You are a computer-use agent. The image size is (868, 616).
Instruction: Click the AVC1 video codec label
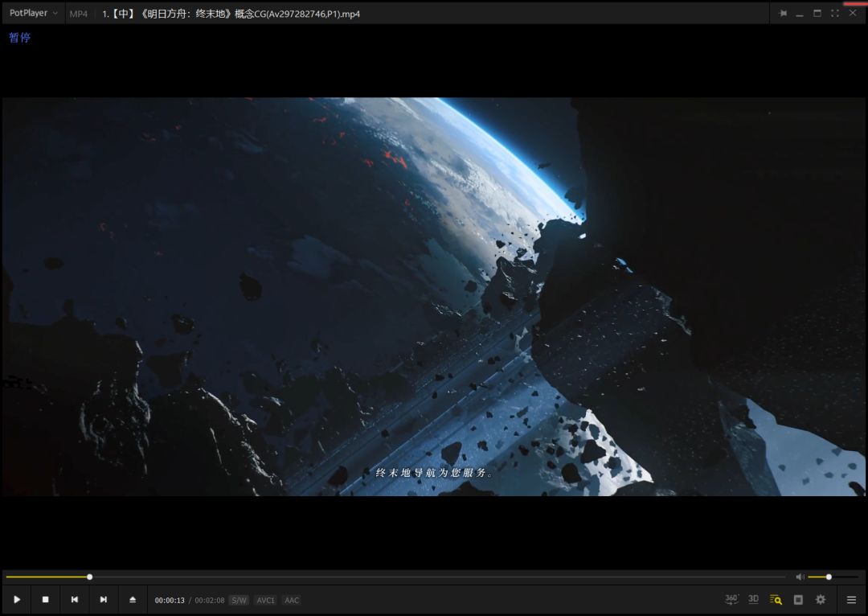pos(265,601)
